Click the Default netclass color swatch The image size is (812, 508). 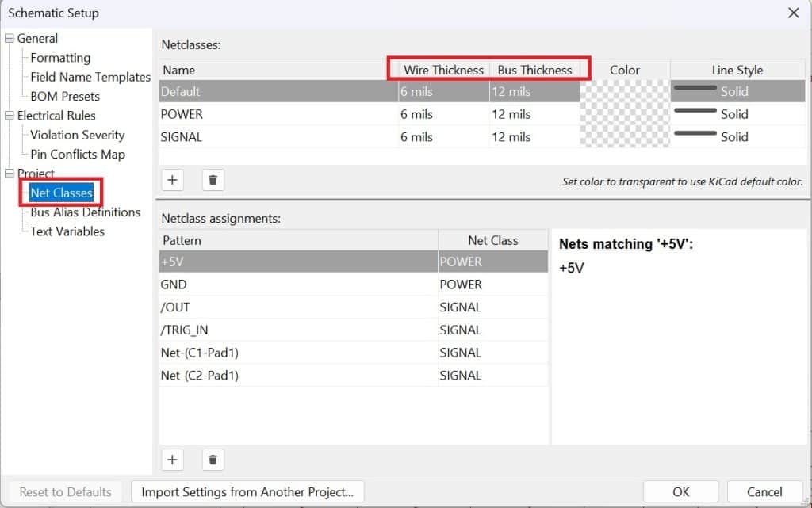(625, 91)
